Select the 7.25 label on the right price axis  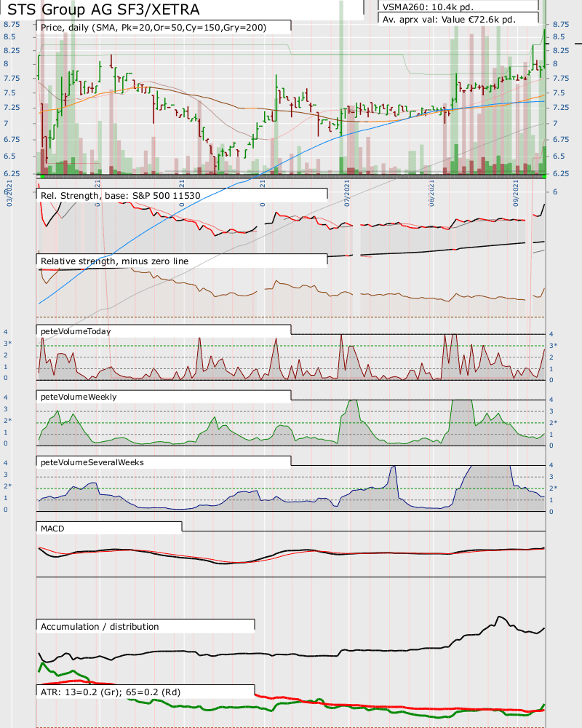[x=561, y=107]
